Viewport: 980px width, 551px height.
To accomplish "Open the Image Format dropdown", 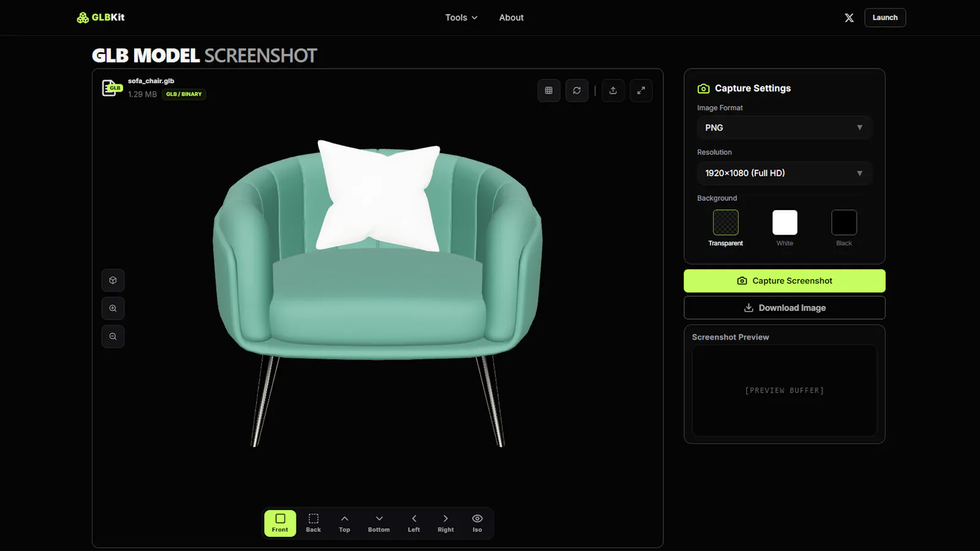I will click(784, 128).
